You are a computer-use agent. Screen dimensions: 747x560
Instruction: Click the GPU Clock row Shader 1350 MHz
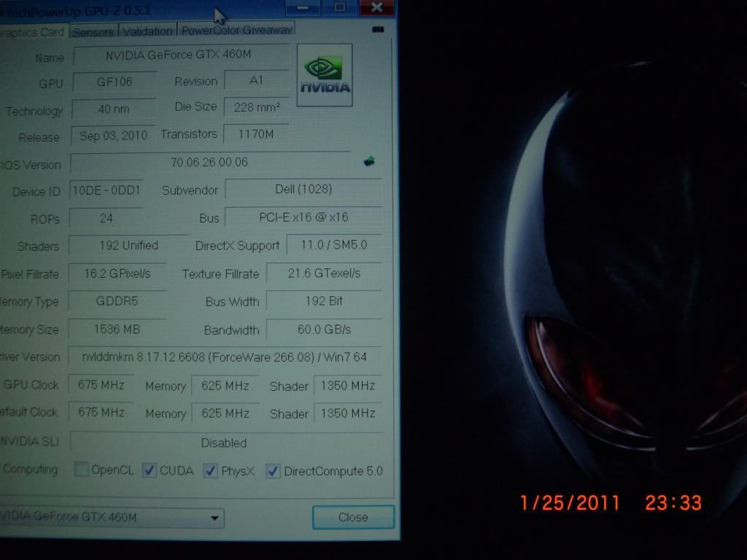pos(348,385)
